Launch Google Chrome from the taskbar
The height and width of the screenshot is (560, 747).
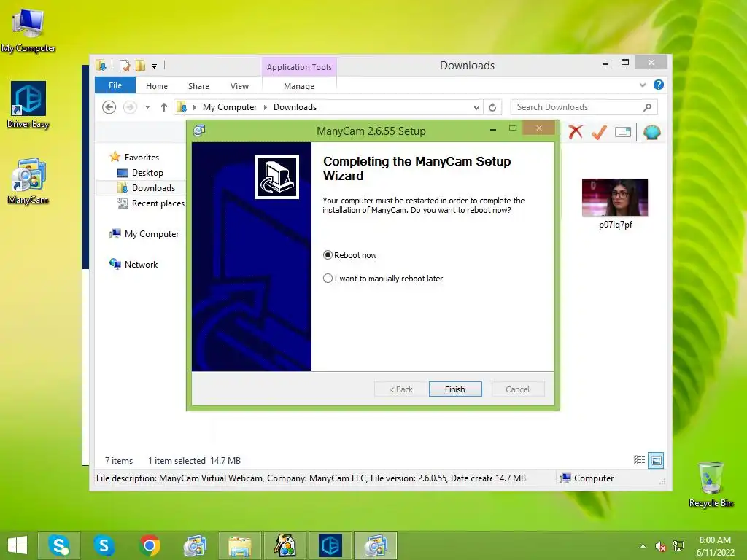[150, 545]
